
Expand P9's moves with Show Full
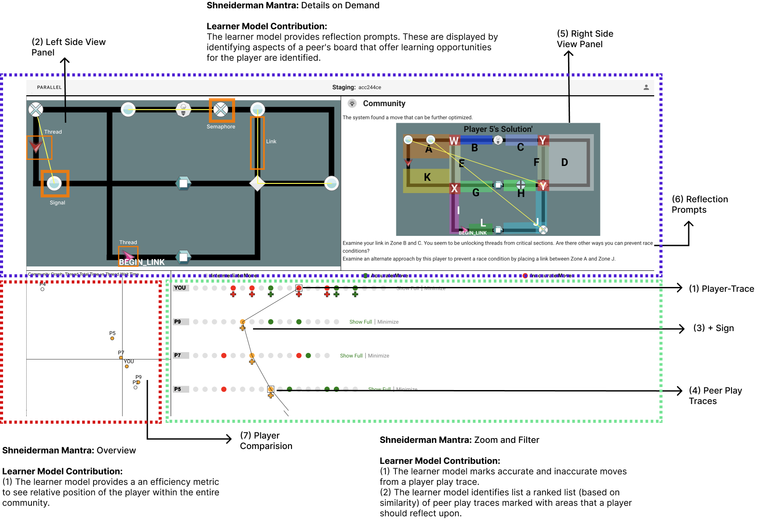coord(361,321)
